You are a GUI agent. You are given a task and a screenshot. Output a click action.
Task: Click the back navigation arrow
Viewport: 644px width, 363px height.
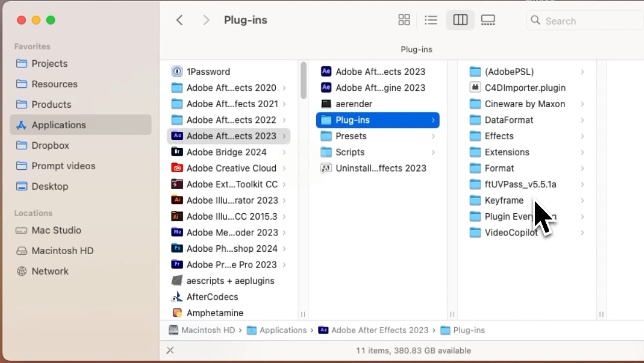180,19
